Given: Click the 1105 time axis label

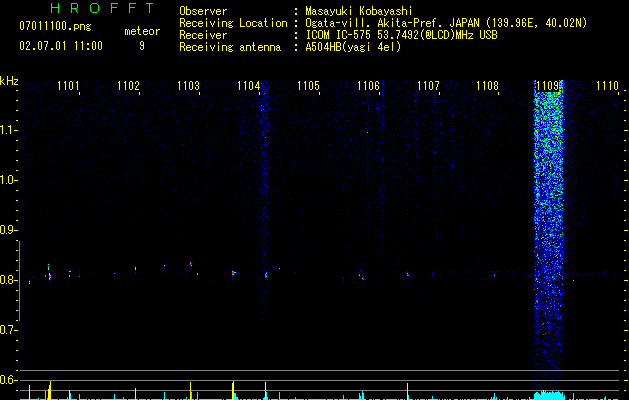Looking at the screenshot, I should 308,85.
